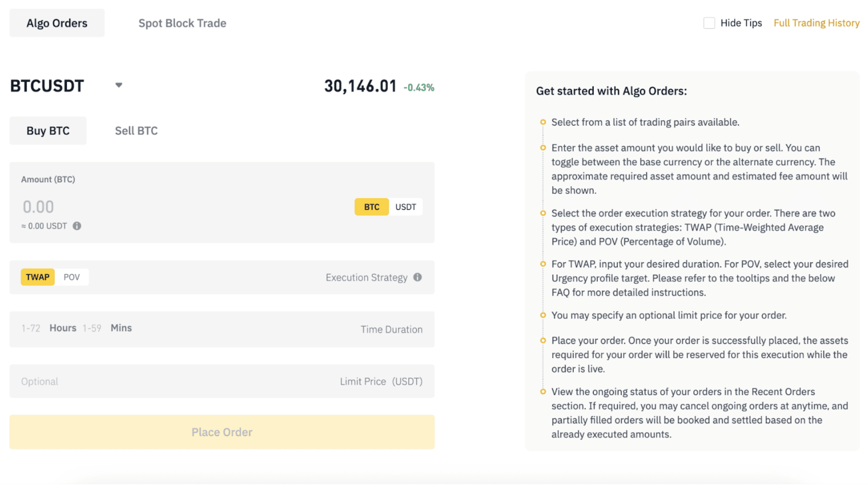Open the tooltip info icon beside Execution Strategy

[x=418, y=277]
